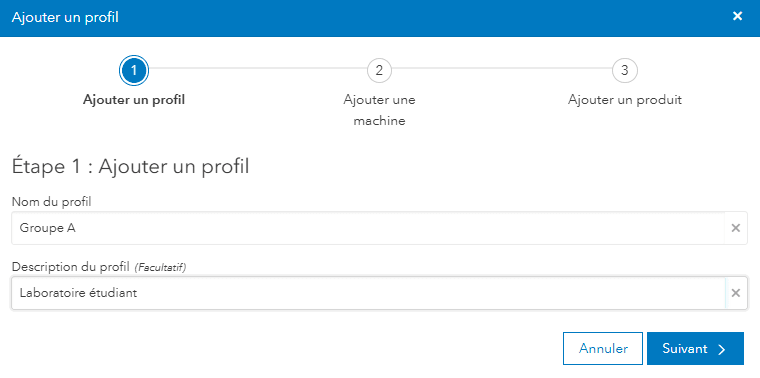Cancel with the Annuler button
The image size is (760, 378).
tap(603, 348)
